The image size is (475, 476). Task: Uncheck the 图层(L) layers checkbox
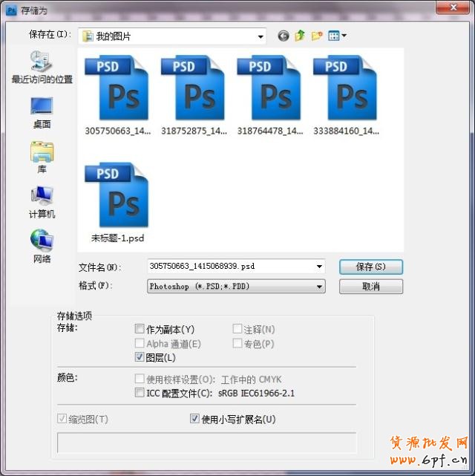pos(140,357)
